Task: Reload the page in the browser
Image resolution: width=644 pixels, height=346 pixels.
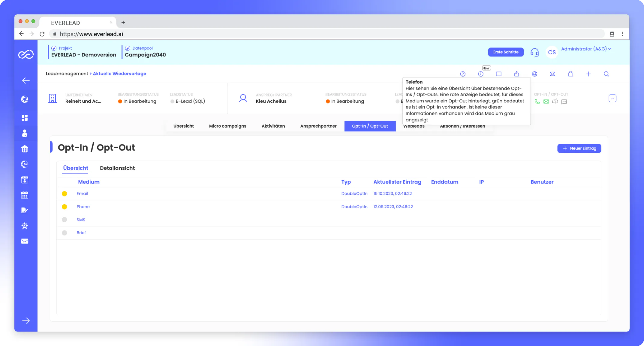Action: tap(42, 34)
